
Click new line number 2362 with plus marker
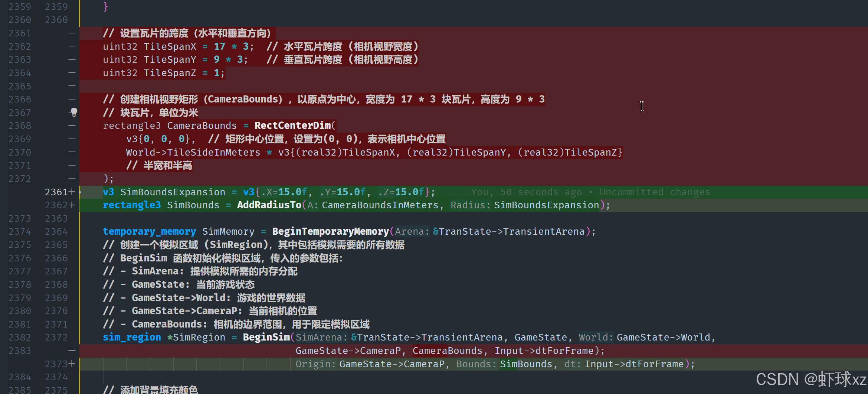60,205
